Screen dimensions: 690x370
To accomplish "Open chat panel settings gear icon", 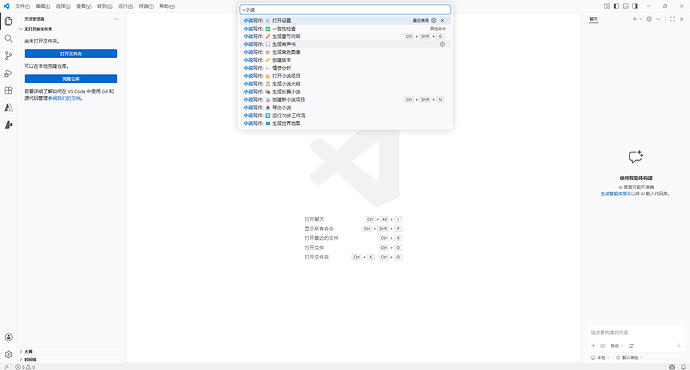I will coord(649,19).
